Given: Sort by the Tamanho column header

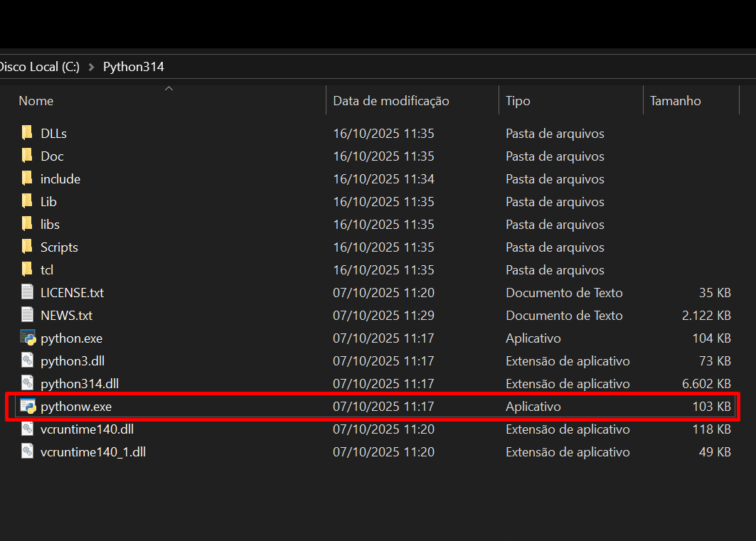Looking at the screenshot, I should tap(675, 101).
